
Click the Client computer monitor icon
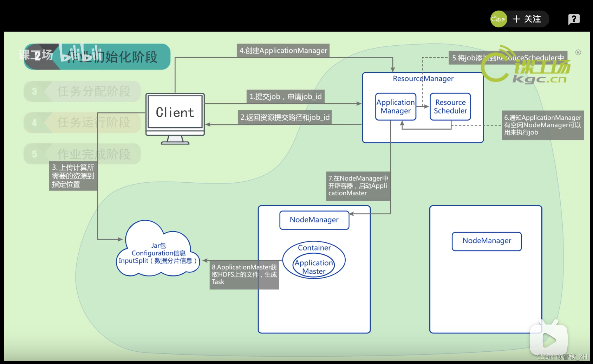175,119
